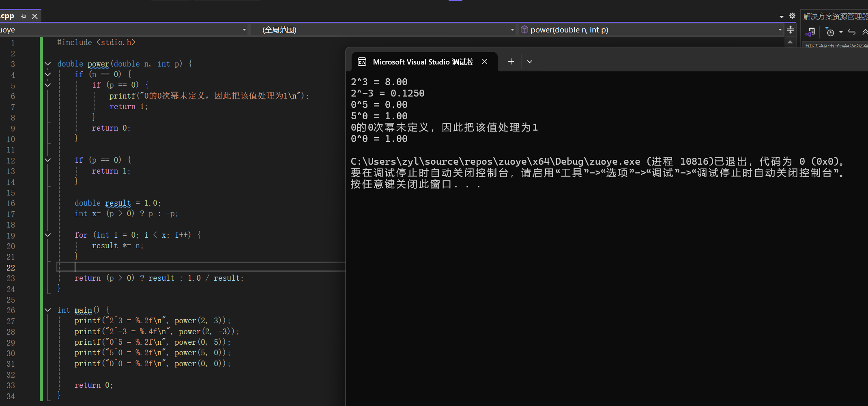Open the editor window settings gear
The width and height of the screenshot is (868, 406).
(792, 16)
